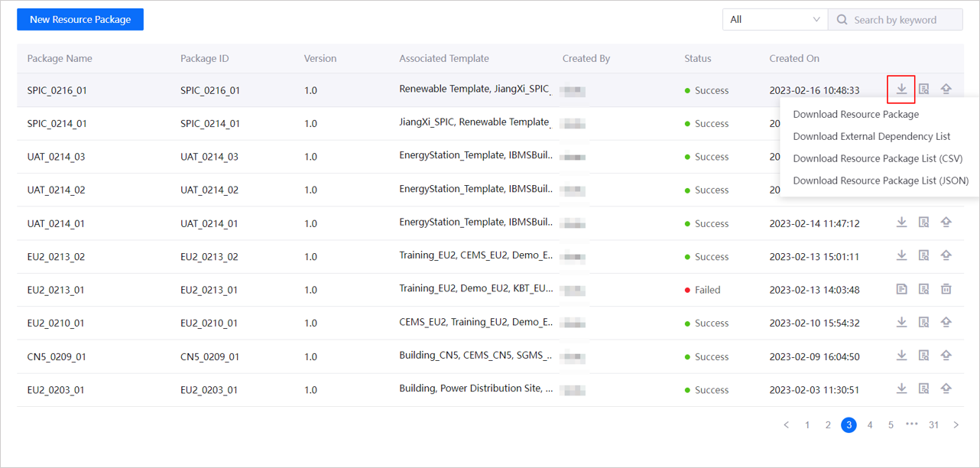Screen dimensions: 980x468
Task: Click the Package ID column header
Action: coord(205,58)
